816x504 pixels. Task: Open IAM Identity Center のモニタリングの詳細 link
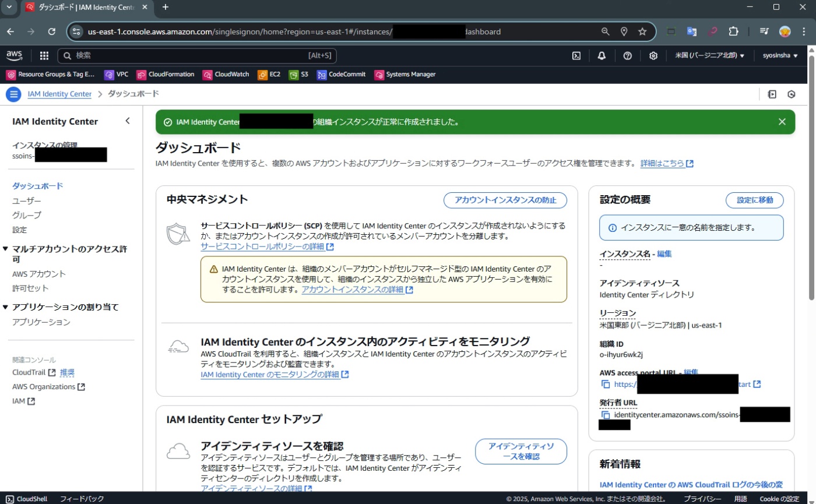click(275, 374)
